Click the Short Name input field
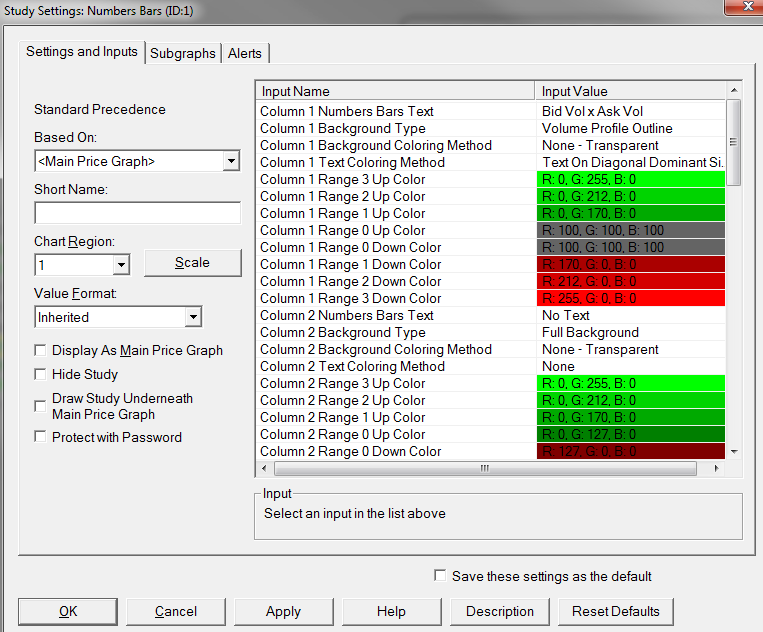The height and width of the screenshot is (632, 763). pyautogui.click(x=138, y=213)
